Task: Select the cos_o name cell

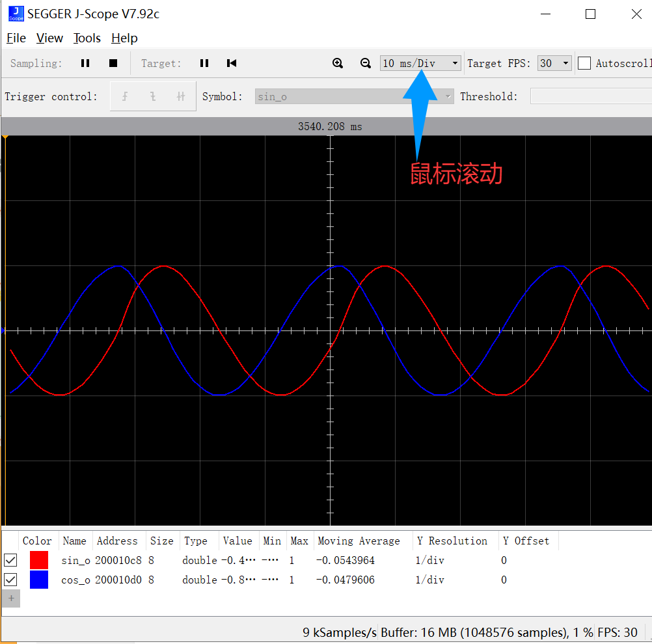Action: pos(75,580)
